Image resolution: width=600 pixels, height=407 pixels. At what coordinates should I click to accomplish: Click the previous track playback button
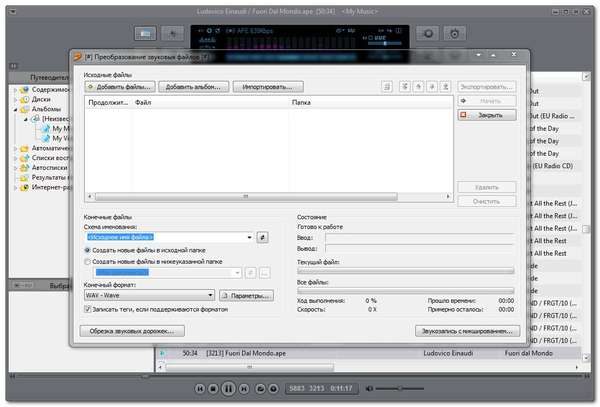[200, 388]
